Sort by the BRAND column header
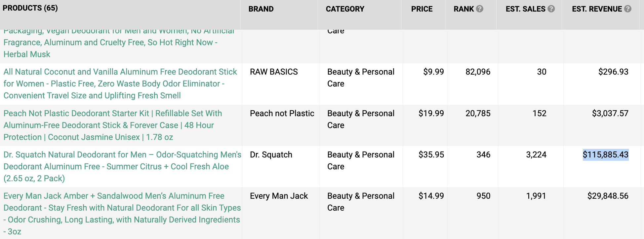Image resolution: width=644 pixels, height=239 pixels. coord(261,9)
